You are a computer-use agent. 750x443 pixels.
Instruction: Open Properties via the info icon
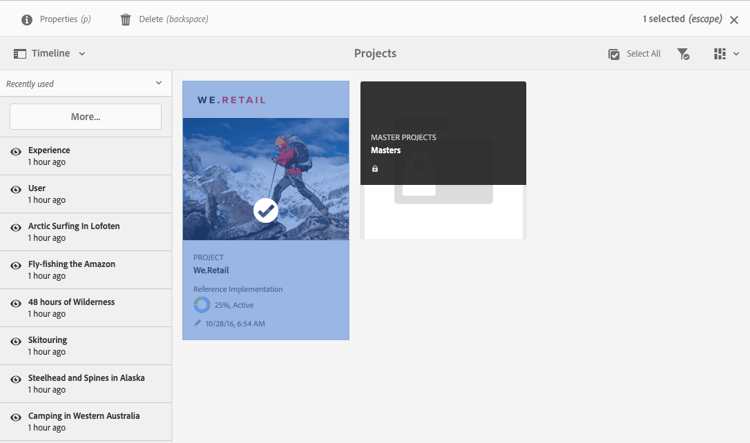(x=27, y=20)
